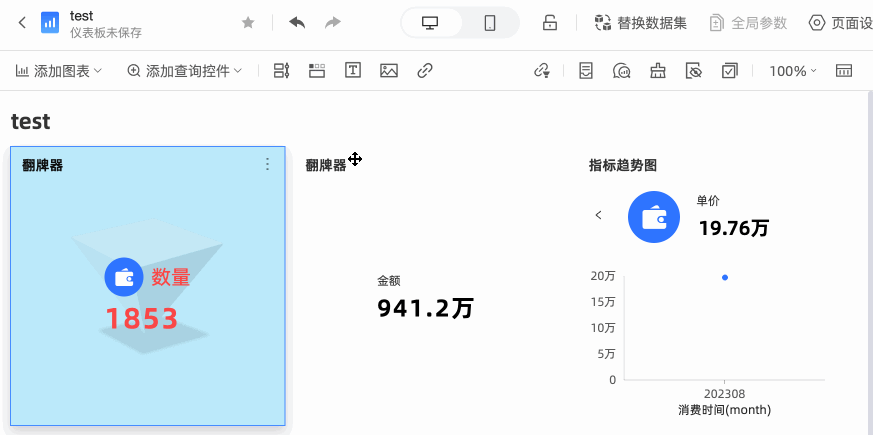Toggle the dashboard lock icon

point(549,22)
